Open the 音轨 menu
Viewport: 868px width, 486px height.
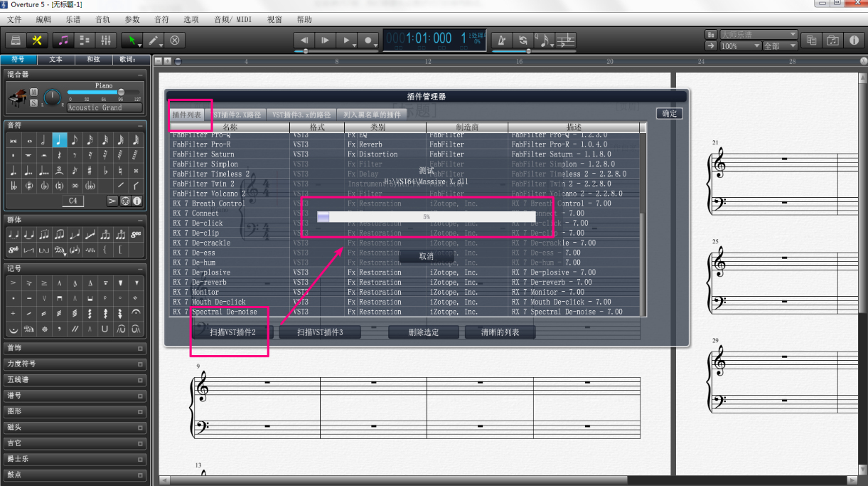tap(102, 19)
